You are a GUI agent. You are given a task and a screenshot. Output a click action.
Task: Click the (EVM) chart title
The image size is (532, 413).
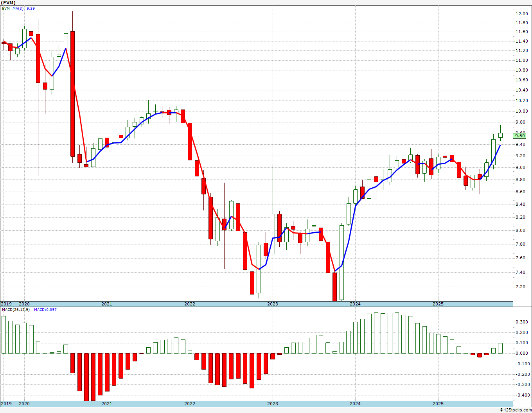[8, 3]
